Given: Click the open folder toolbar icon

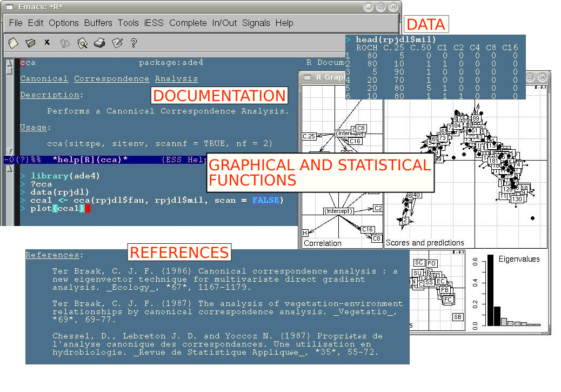Looking at the screenshot, I should (x=30, y=43).
